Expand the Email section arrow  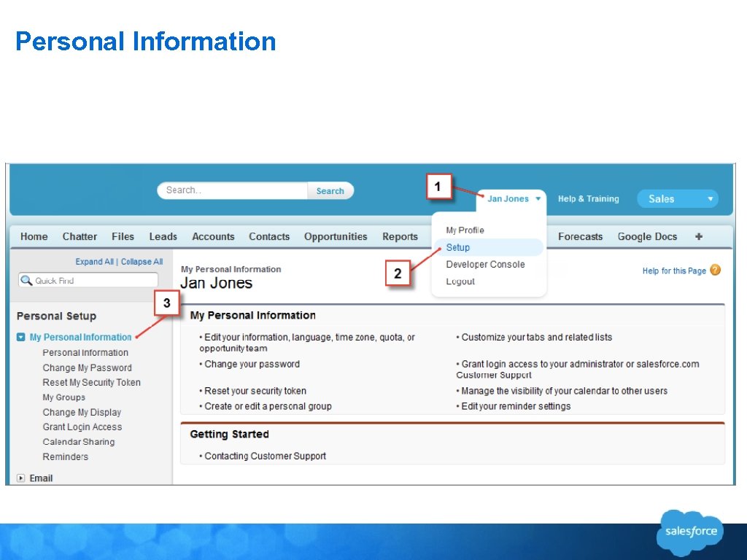click(21, 478)
